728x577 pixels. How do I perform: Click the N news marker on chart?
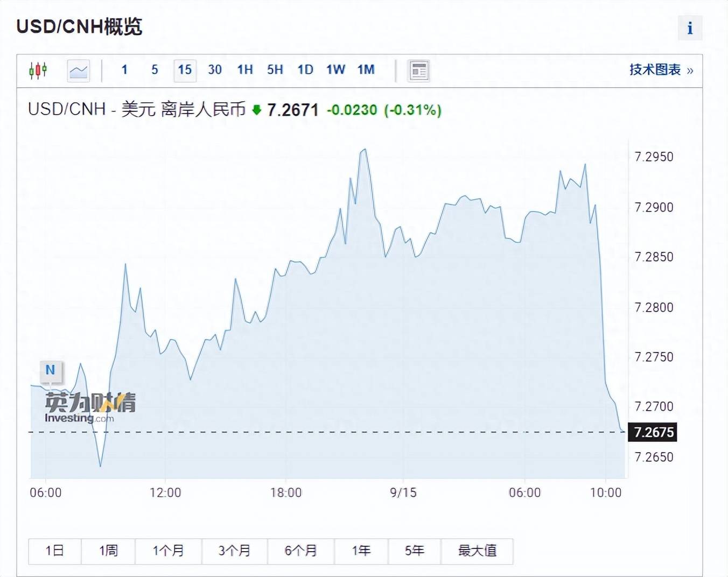pos(50,370)
